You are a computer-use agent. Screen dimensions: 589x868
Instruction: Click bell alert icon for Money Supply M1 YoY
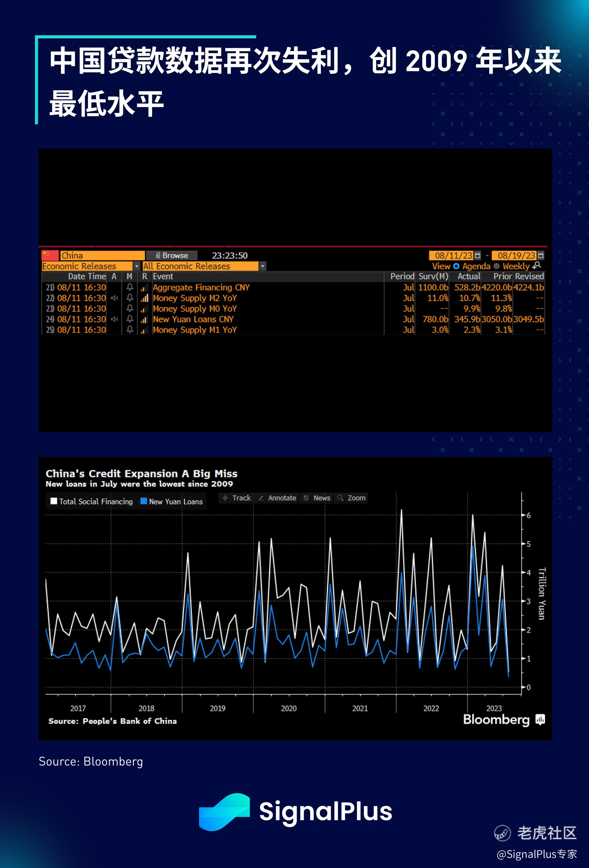(x=129, y=330)
